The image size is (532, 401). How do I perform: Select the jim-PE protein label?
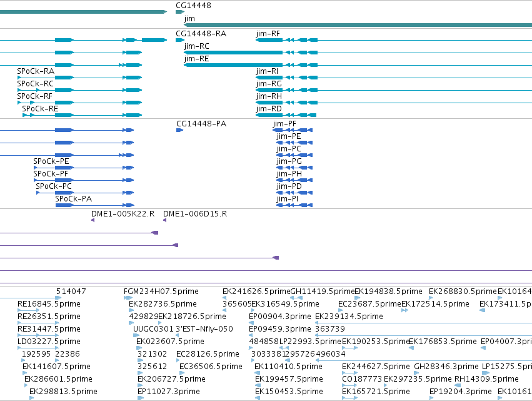(x=289, y=136)
